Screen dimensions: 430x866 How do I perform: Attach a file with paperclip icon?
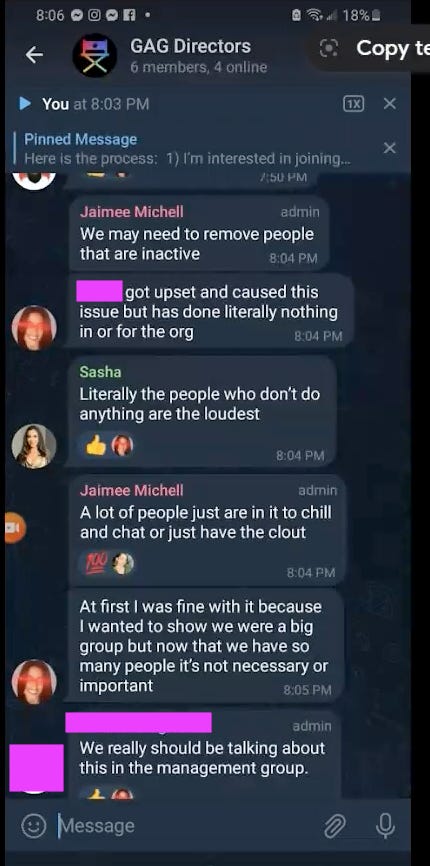point(335,826)
